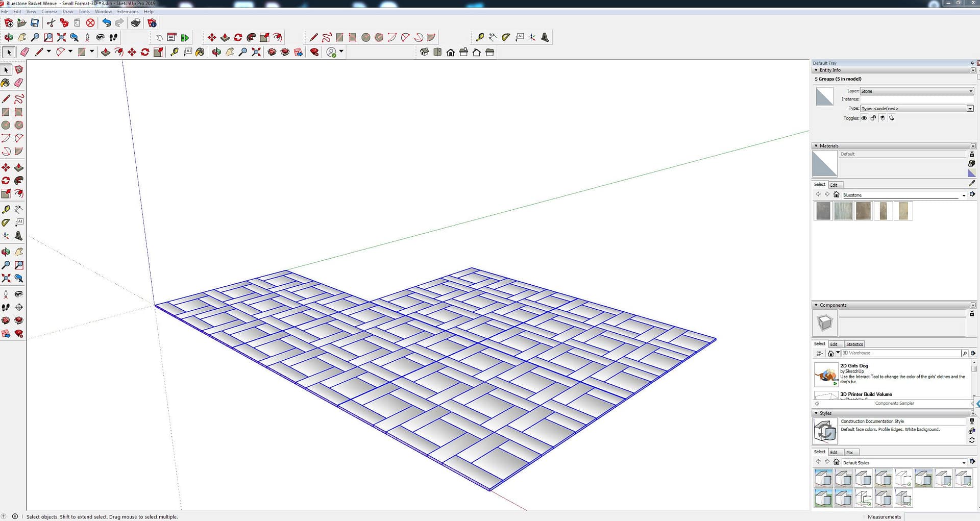980x521 pixels.
Task: Click the Undo arrow in the top toolbar
Action: 106,23
